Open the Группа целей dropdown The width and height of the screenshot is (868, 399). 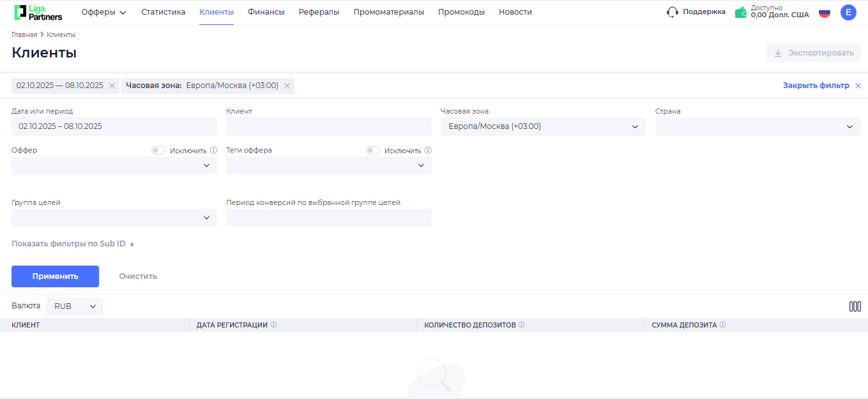coord(114,217)
